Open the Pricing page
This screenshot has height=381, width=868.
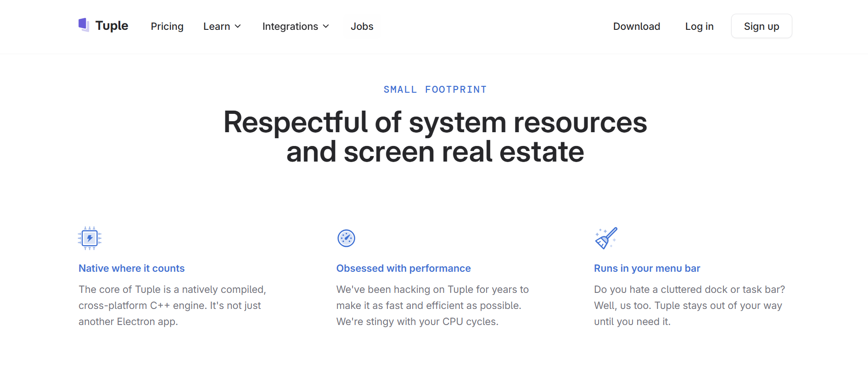point(167,27)
